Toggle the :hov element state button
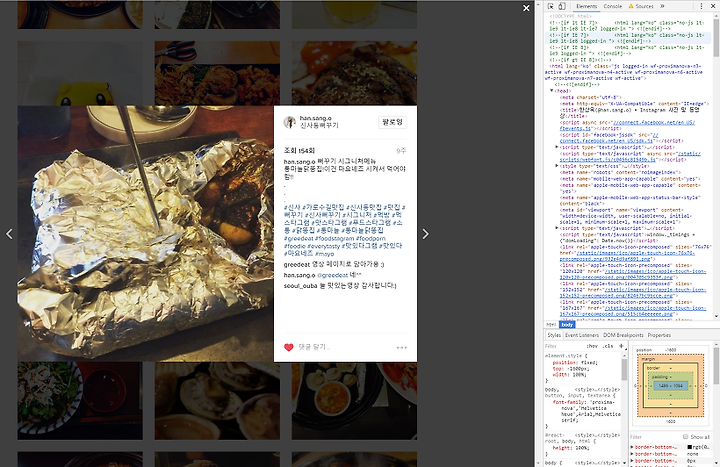 coord(592,346)
